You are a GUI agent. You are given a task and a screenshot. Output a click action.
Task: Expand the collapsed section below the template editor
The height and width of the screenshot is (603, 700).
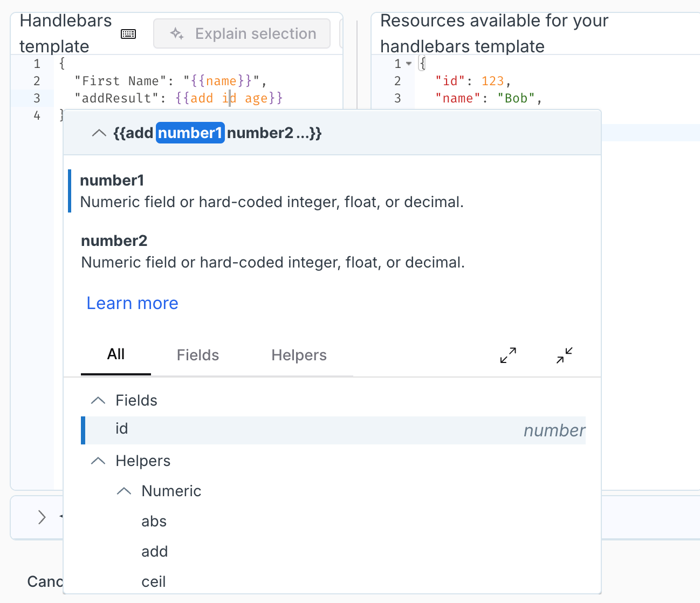(42, 517)
